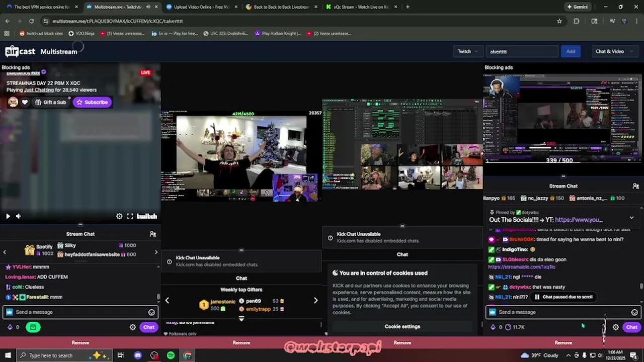Click right chat Send a message field
The image size is (644, 362).
tap(563, 312)
